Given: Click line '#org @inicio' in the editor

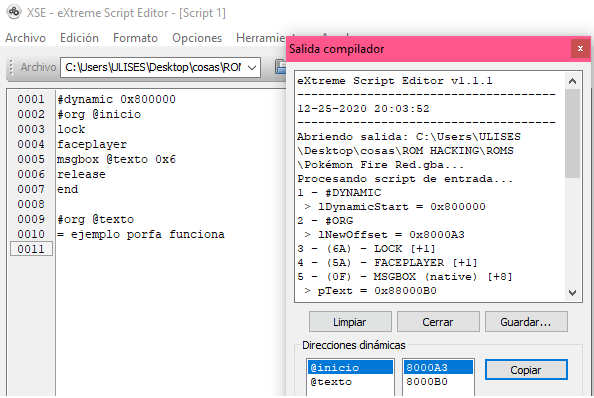Looking at the screenshot, I should (99, 114).
